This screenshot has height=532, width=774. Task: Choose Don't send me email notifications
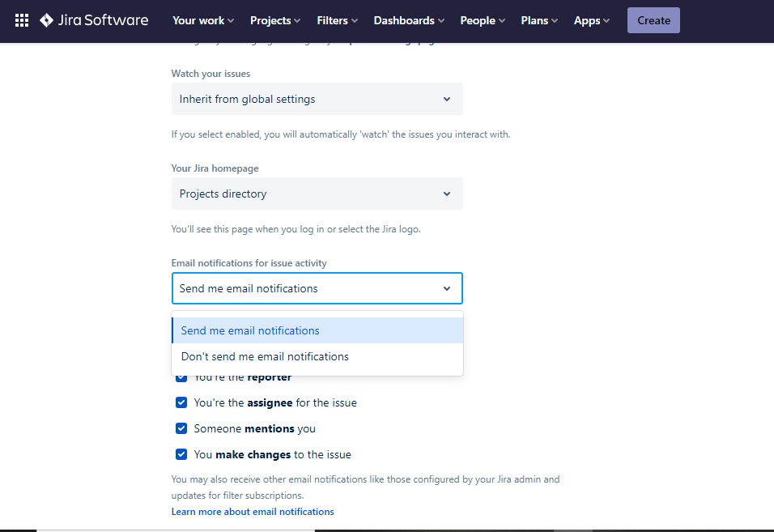point(317,356)
